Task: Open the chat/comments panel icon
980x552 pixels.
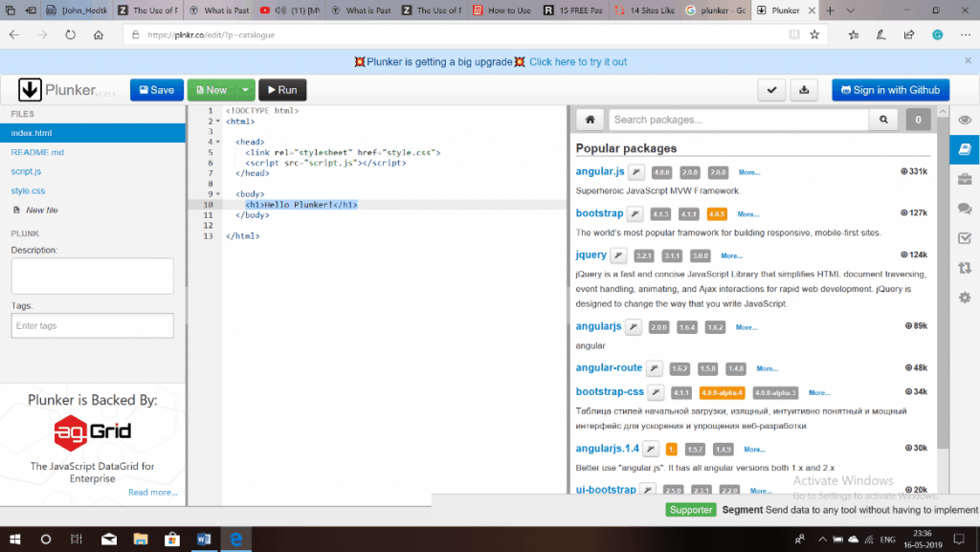Action: tap(965, 209)
